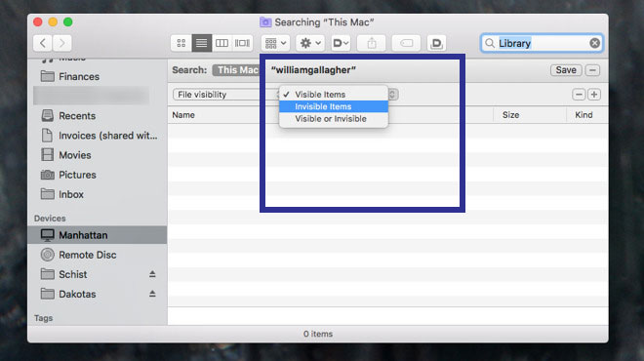Sort results by Kind column
Image resolution: width=644 pixels, height=361 pixels.
pos(584,115)
